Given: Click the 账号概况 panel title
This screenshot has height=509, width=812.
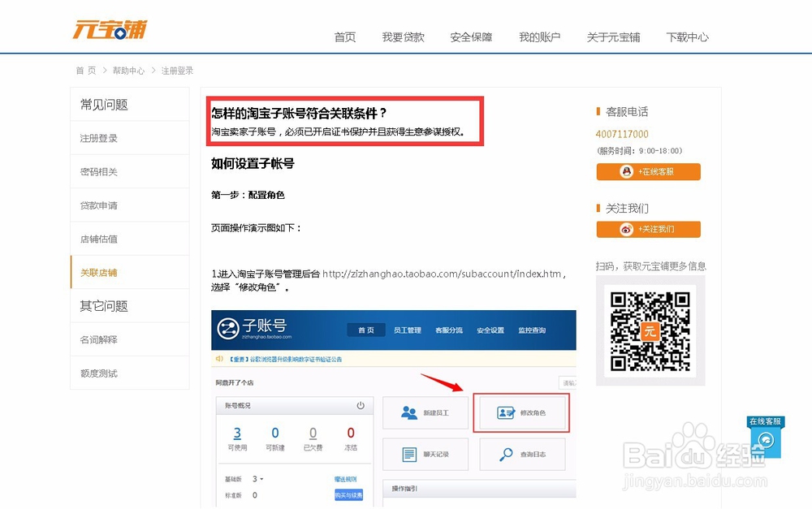Looking at the screenshot, I should [x=238, y=405].
